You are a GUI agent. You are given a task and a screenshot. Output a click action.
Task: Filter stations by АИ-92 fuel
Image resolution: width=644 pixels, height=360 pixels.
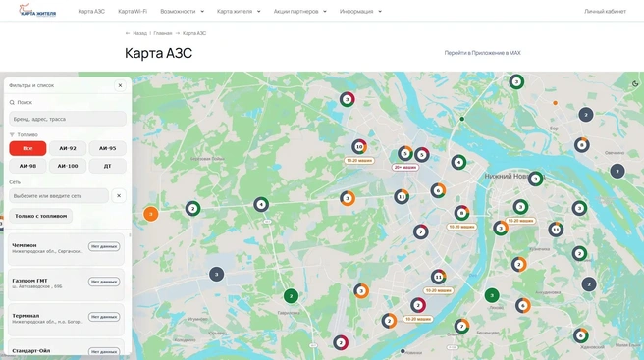tap(68, 148)
